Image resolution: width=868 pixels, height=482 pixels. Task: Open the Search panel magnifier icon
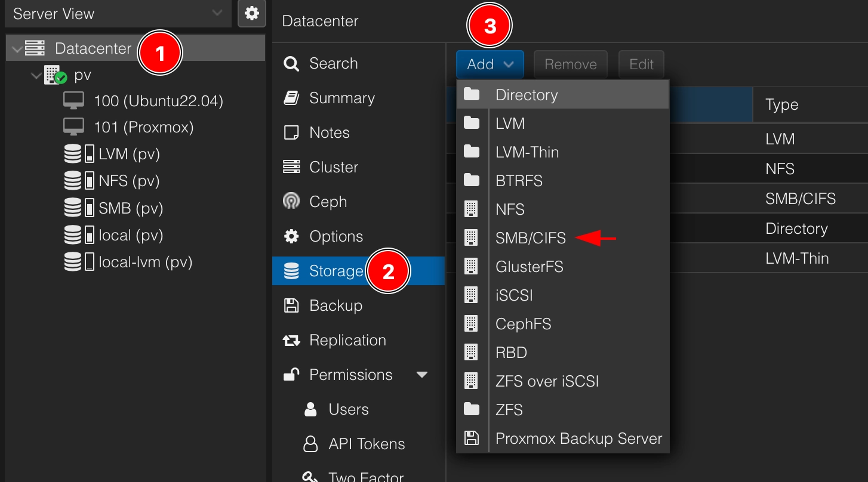291,64
